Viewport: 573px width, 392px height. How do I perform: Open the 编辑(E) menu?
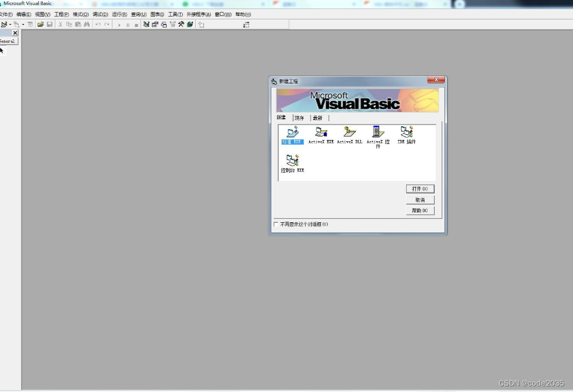24,14
